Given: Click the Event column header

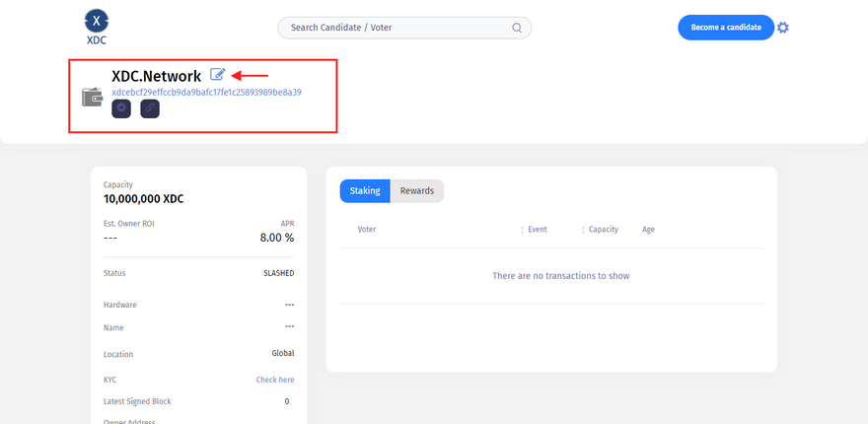Looking at the screenshot, I should (538, 230).
